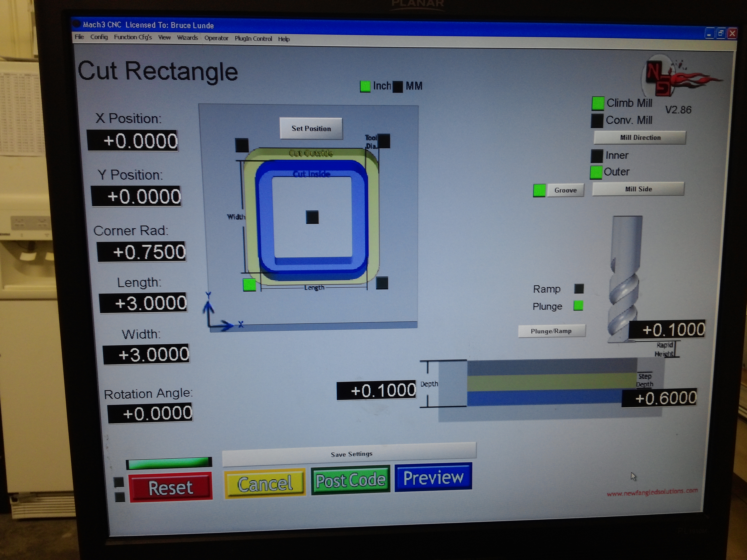The height and width of the screenshot is (560, 747).
Task: Click the Set Position button
Action: pyautogui.click(x=311, y=128)
